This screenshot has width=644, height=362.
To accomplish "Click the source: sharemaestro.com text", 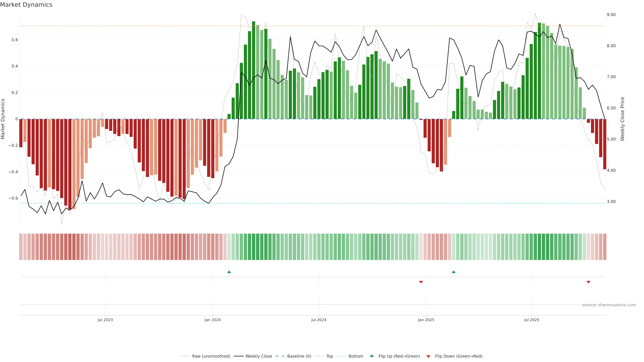I will pyautogui.click(x=609, y=305).
